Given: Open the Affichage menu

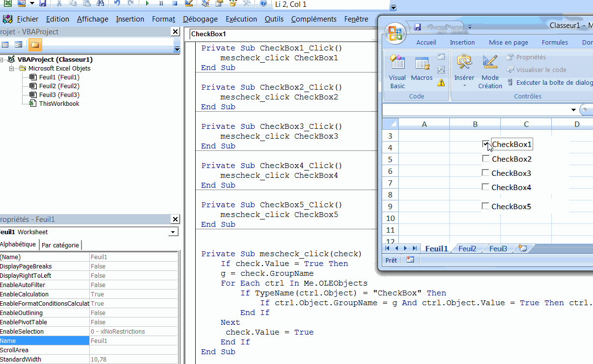Looking at the screenshot, I should pos(93,19).
